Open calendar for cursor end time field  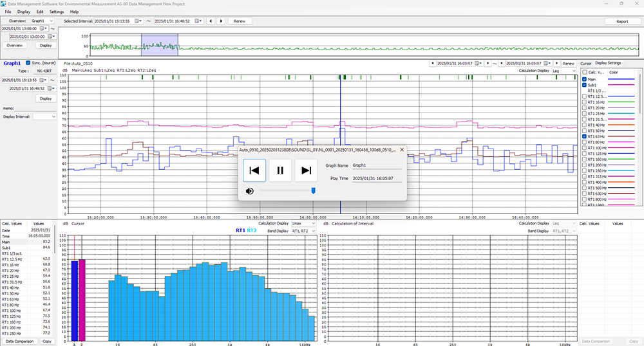[547, 64]
